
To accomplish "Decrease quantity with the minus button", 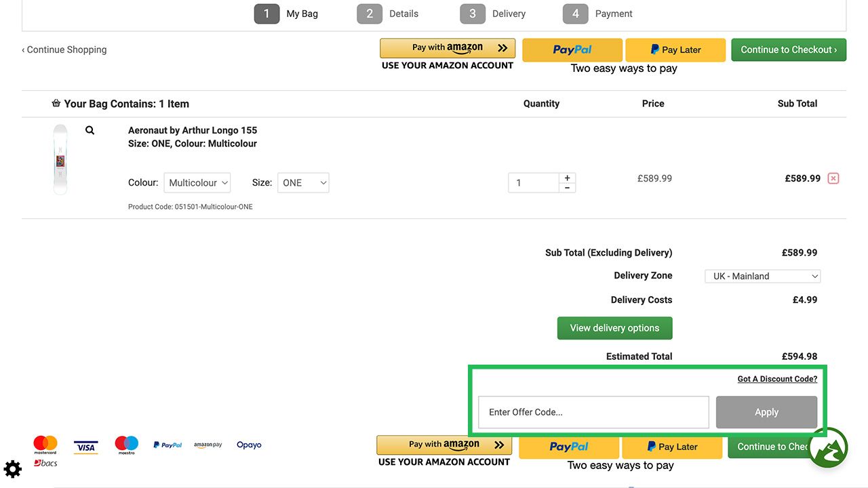I will (x=568, y=188).
